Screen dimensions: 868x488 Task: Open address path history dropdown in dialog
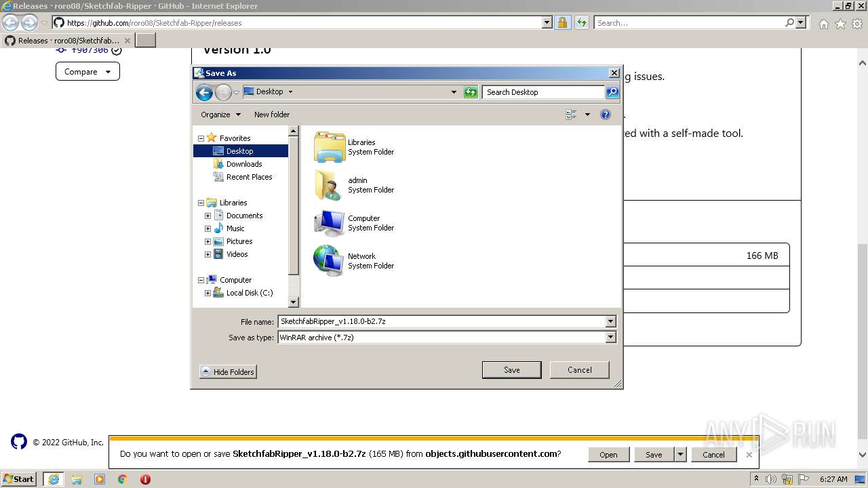(454, 92)
